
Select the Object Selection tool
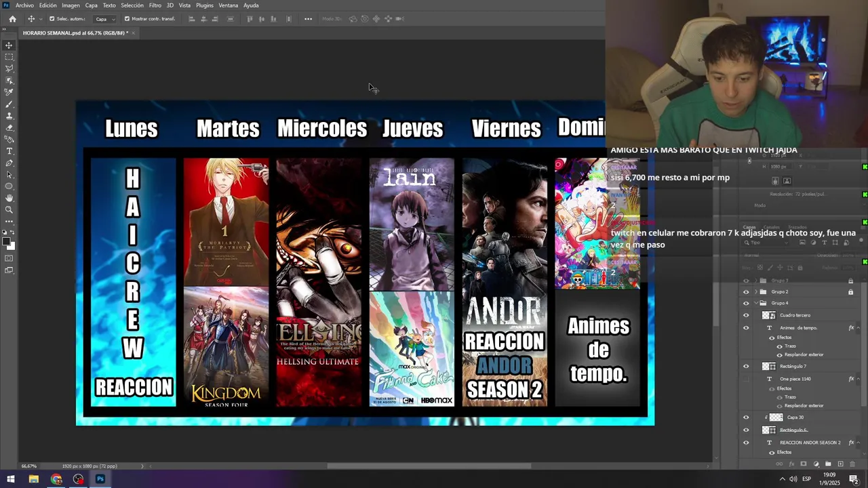tap(9, 81)
